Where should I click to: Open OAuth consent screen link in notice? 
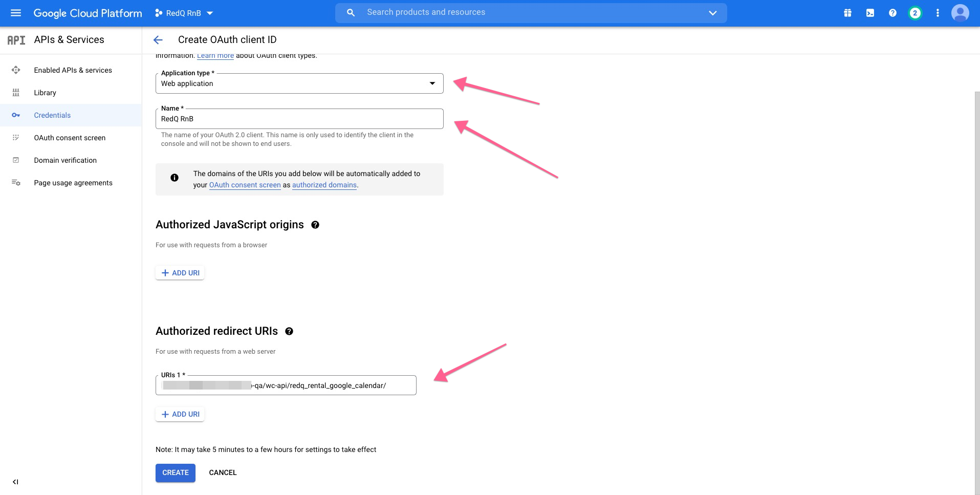click(245, 185)
